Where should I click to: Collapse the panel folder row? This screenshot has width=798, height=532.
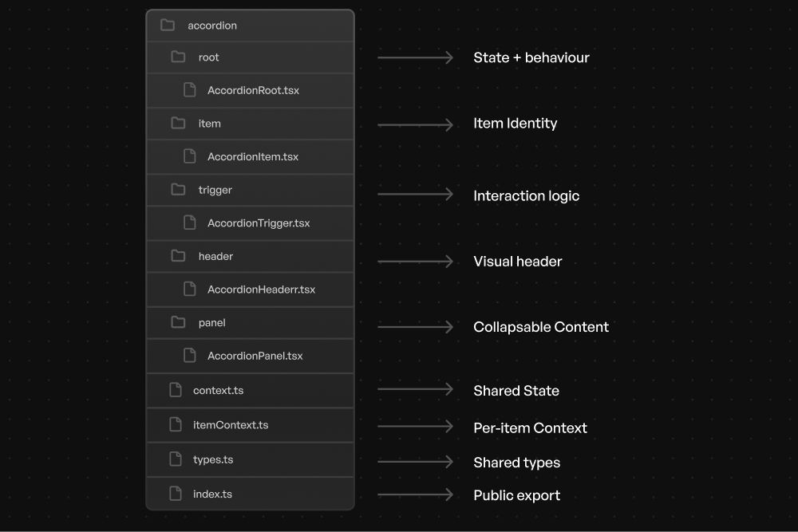[212, 322]
